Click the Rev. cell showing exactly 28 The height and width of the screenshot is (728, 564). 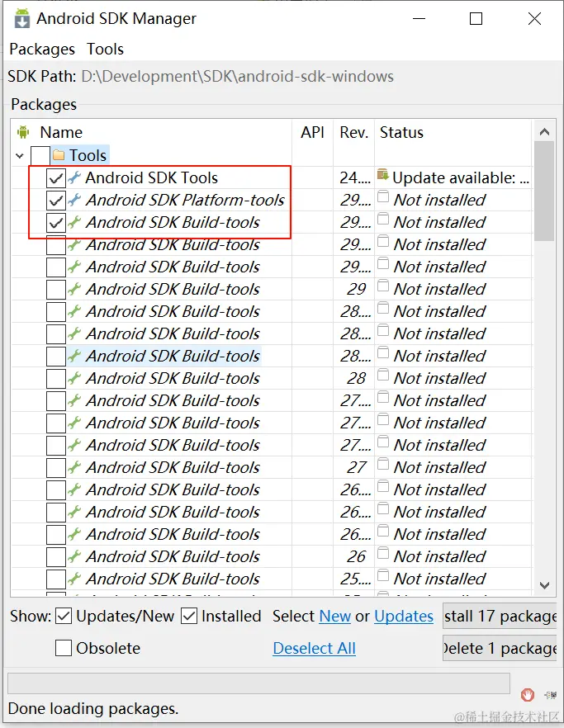click(357, 378)
